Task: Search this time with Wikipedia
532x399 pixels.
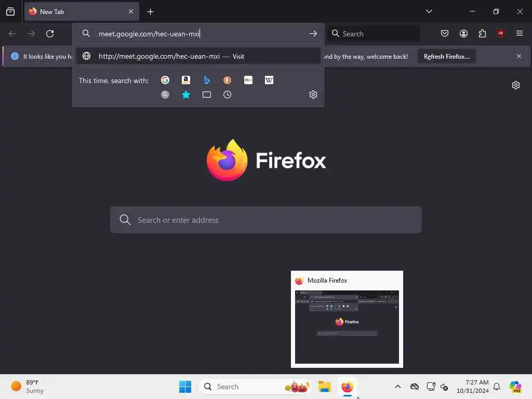Action: click(269, 80)
